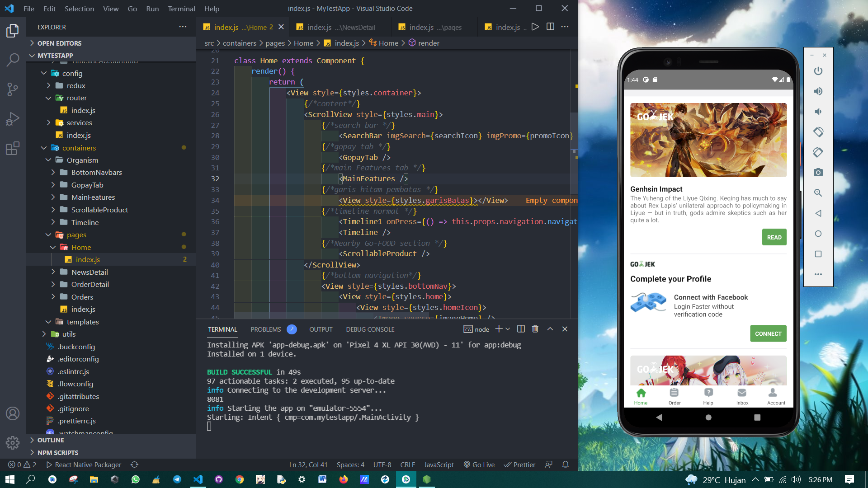Click emulator screenshot camera icon
Screen dimensions: 868x488
tap(818, 173)
